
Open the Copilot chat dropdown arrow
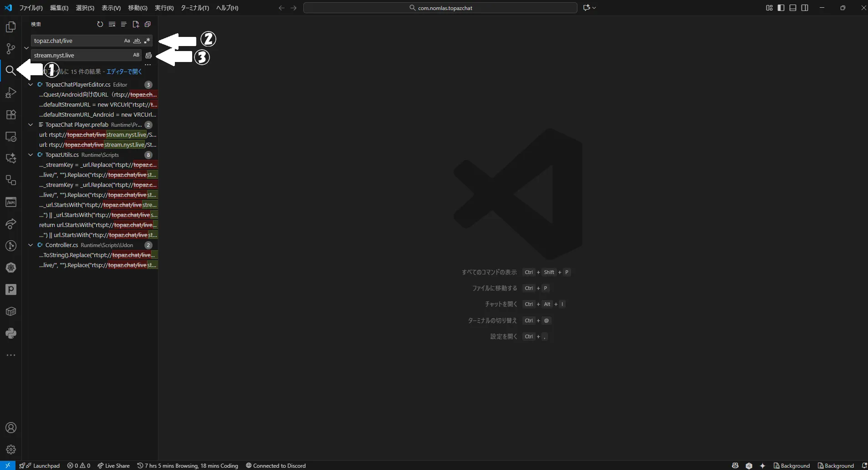point(594,8)
